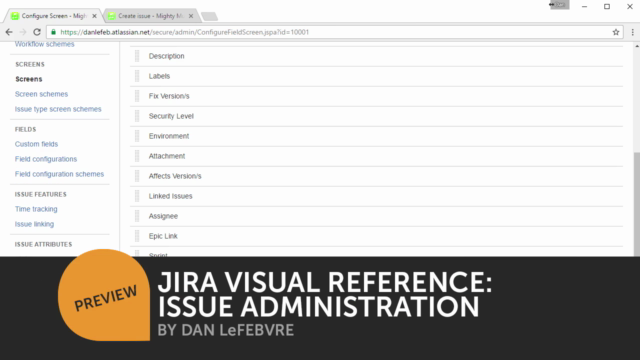The image size is (640, 360).
Task: Grab the drag handle for Assignee field
Action: (x=137, y=216)
